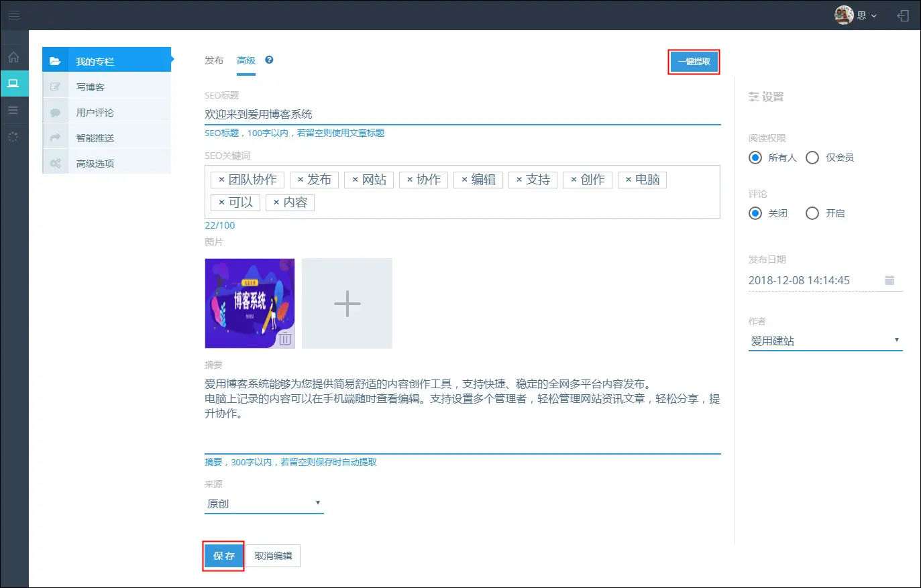Delete the blog image via trash icon
The height and width of the screenshot is (588, 921).
tap(285, 339)
